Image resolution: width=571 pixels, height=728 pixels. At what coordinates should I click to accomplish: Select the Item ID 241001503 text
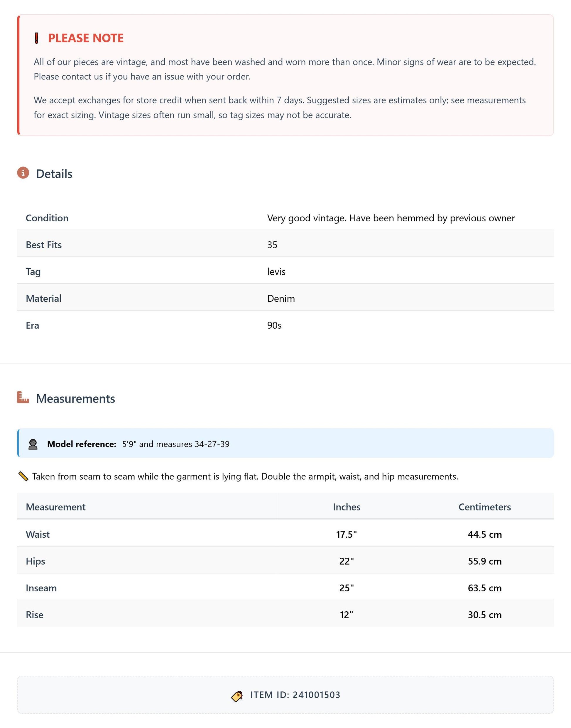point(295,695)
